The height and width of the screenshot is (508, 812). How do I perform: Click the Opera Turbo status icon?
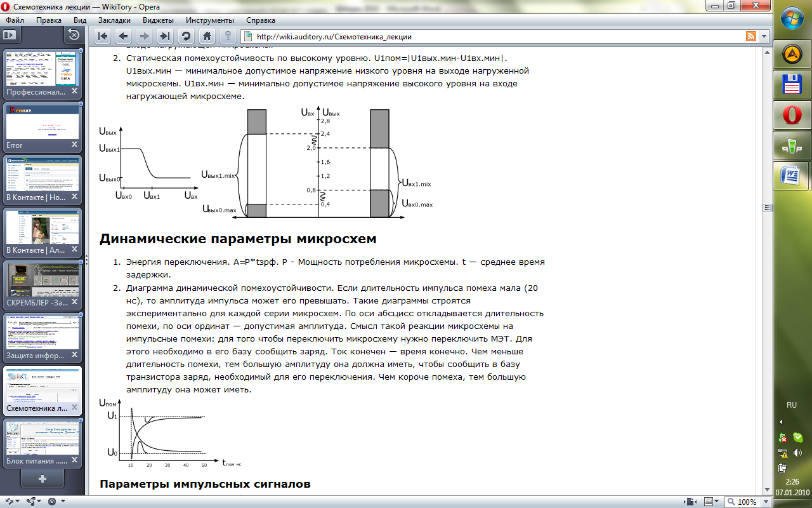click(52, 502)
